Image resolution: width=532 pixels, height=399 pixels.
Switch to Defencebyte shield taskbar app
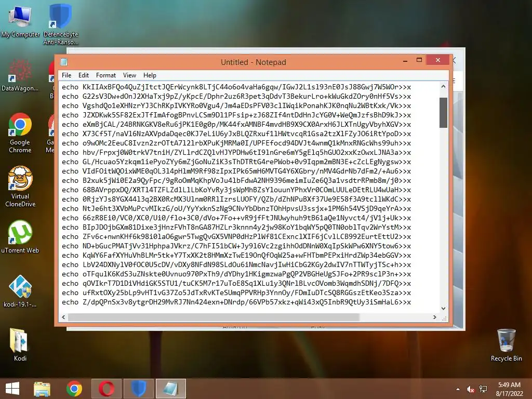(x=138, y=389)
